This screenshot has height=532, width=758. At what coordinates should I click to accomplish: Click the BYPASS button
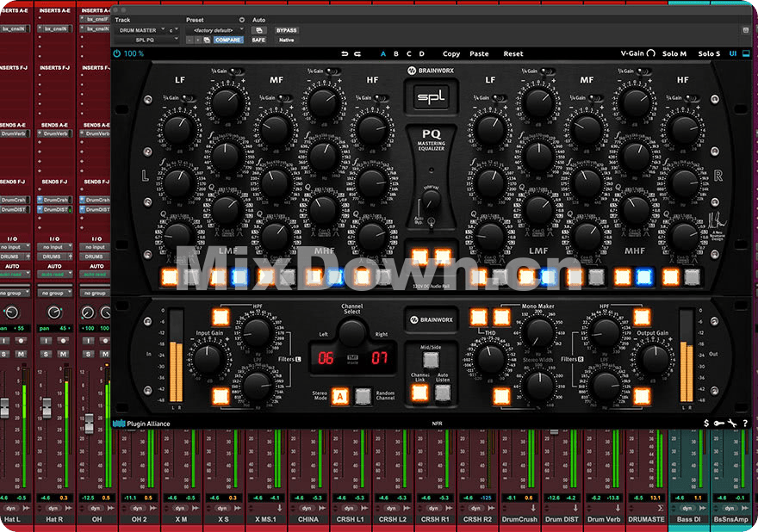coord(286,30)
